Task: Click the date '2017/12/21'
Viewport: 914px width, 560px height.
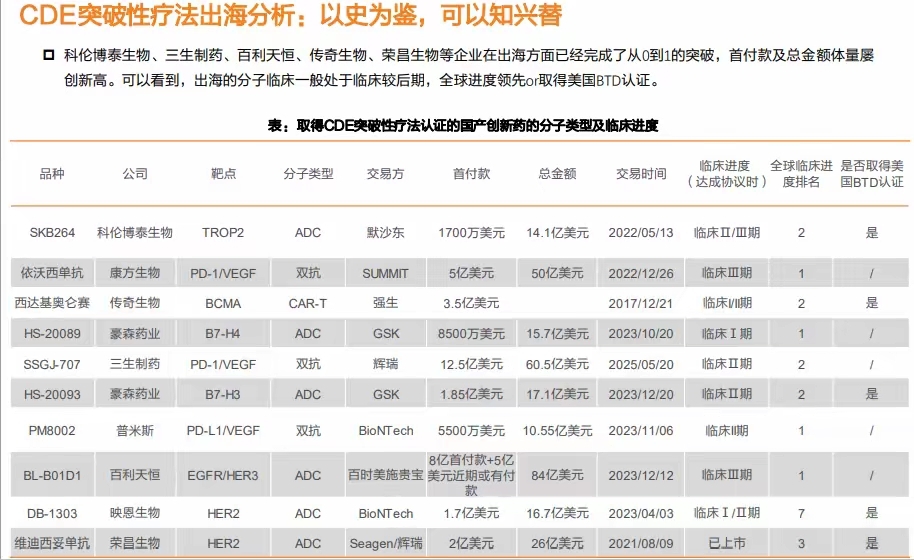Action: point(640,303)
